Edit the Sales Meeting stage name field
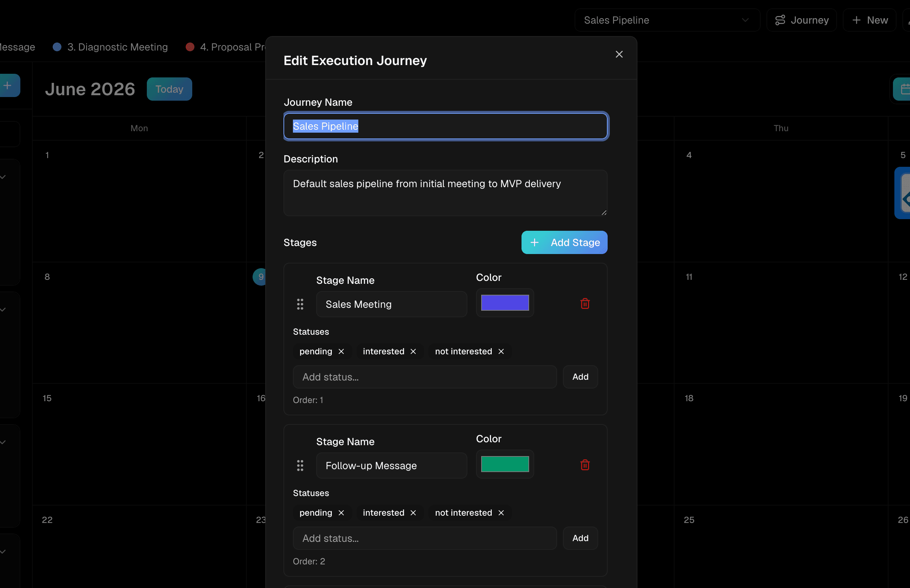This screenshot has height=588, width=910. pos(391,304)
